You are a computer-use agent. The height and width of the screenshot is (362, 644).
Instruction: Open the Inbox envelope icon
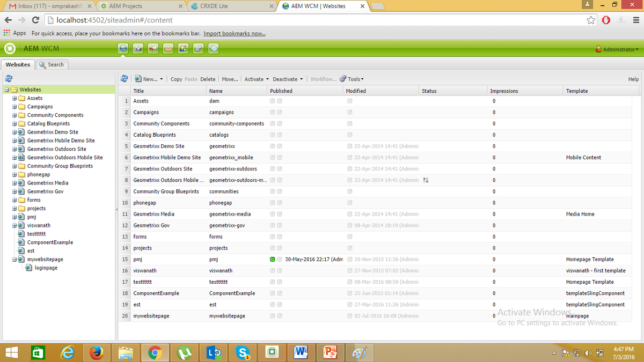tap(169, 49)
